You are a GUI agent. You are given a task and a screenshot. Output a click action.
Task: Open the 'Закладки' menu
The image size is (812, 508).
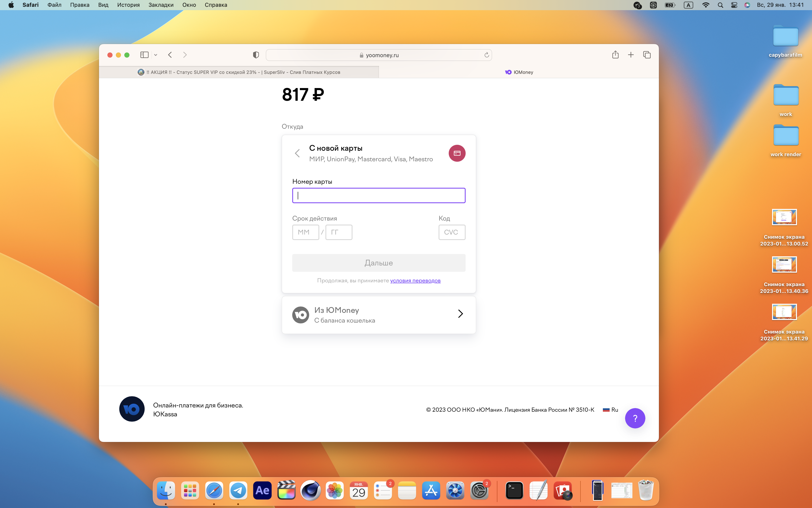tap(161, 5)
